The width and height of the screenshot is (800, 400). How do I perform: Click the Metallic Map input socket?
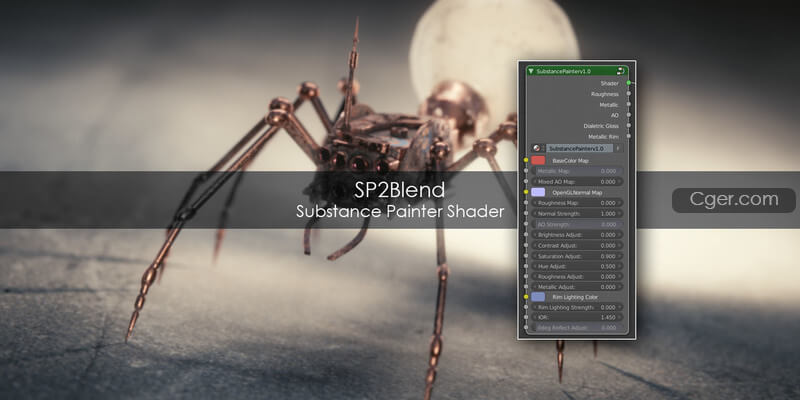(526, 171)
